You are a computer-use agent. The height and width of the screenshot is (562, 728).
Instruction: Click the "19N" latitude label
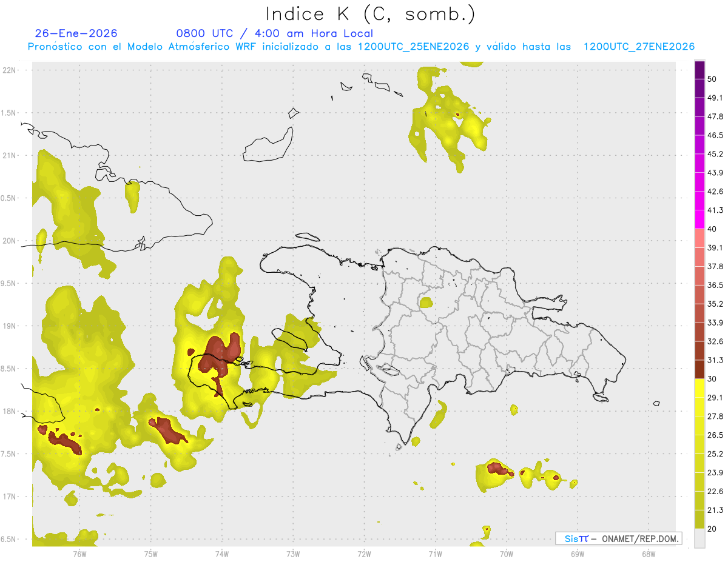click(9, 326)
